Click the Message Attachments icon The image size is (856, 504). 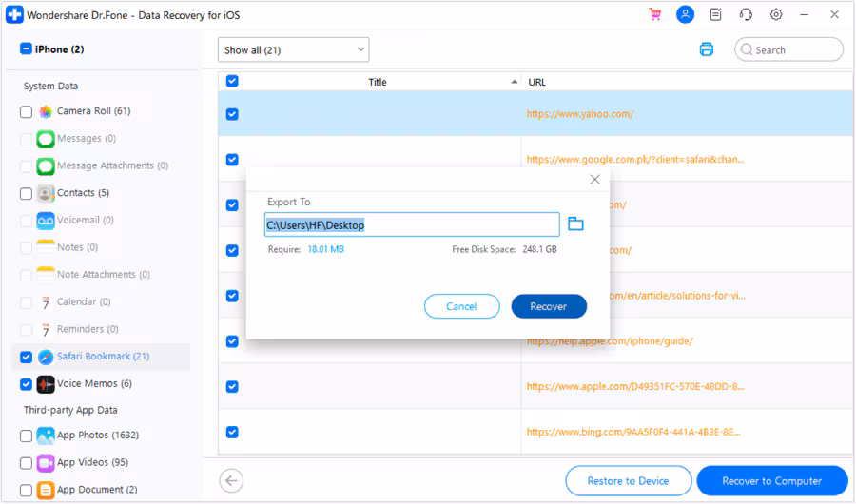[x=46, y=166]
